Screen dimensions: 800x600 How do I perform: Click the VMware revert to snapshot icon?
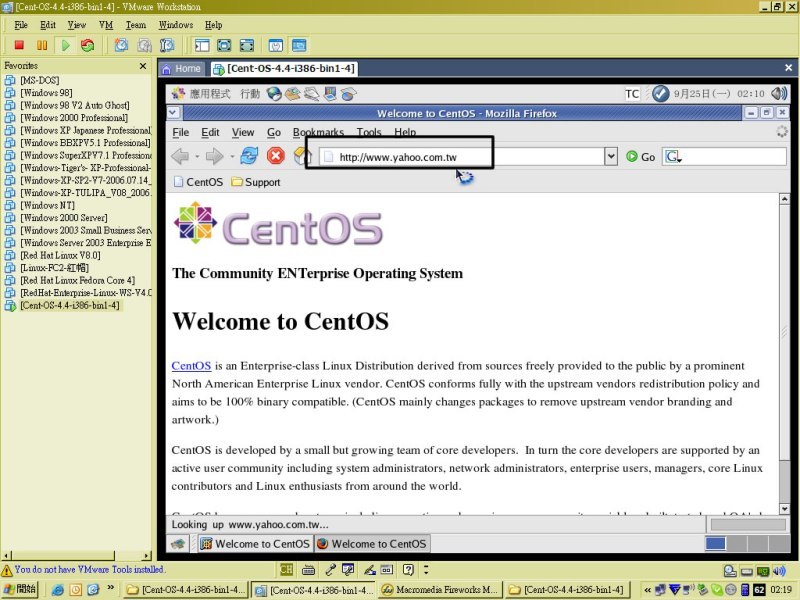pyautogui.click(x=144, y=45)
